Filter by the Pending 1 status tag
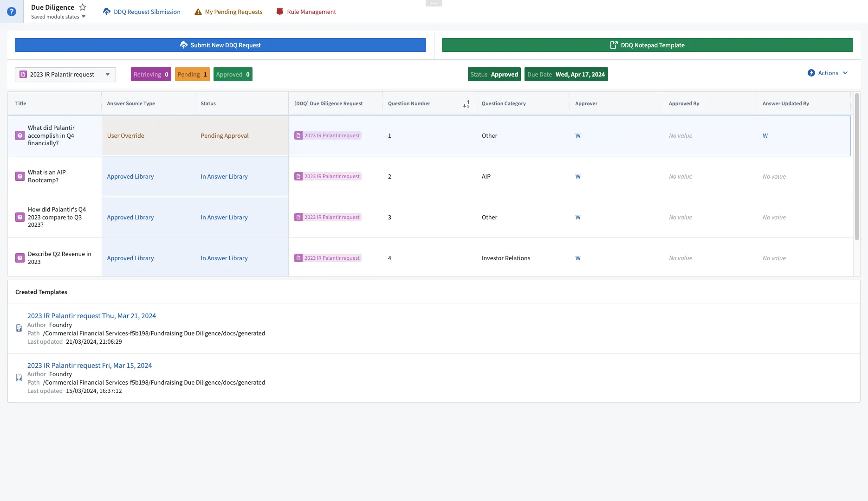Screen dimensions: 868x501 click(192, 74)
